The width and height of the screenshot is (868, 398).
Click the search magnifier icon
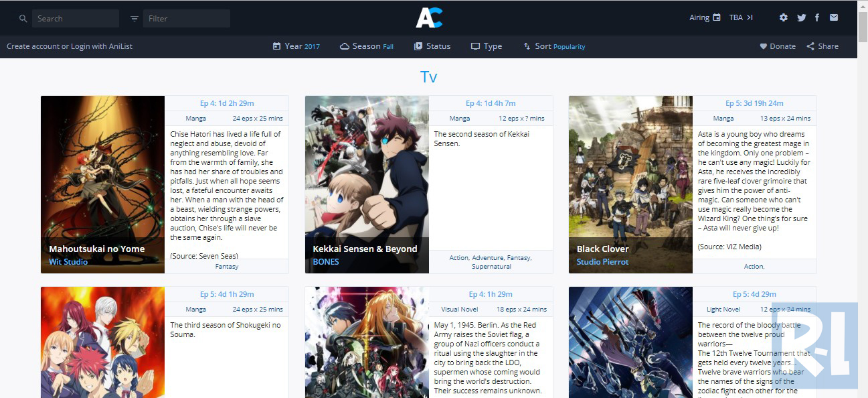point(23,19)
